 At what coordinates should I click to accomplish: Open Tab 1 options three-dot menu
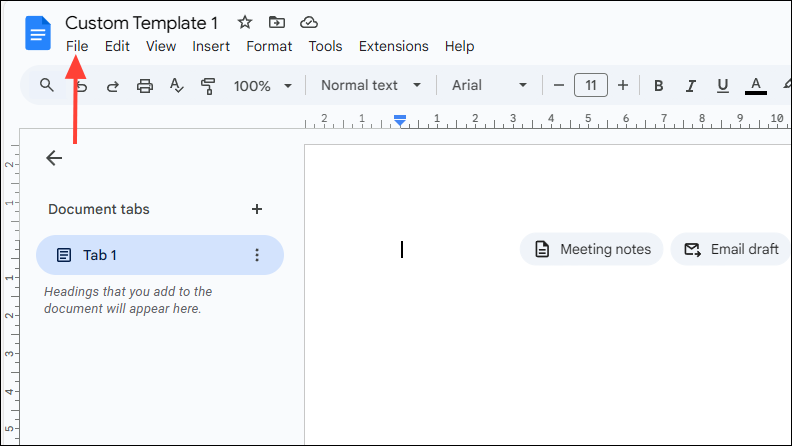point(257,255)
